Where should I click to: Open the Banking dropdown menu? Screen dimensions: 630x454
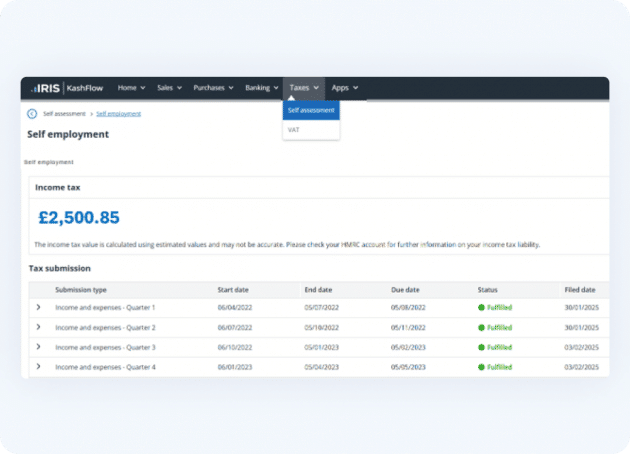coord(262,88)
